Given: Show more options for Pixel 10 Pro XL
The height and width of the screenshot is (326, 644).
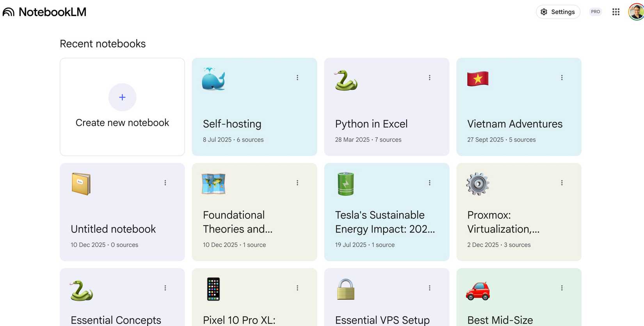Looking at the screenshot, I should [x=297, y=288].
